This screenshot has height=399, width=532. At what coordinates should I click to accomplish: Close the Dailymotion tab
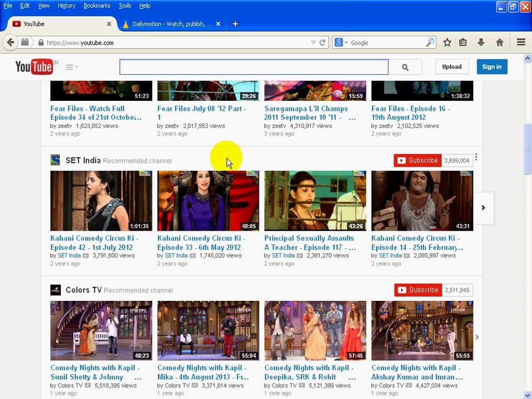click(218, 24)
